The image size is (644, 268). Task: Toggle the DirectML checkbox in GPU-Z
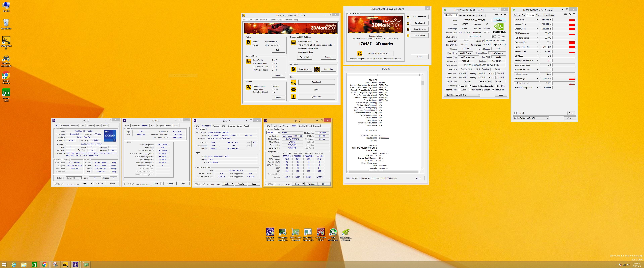(496, 86)
